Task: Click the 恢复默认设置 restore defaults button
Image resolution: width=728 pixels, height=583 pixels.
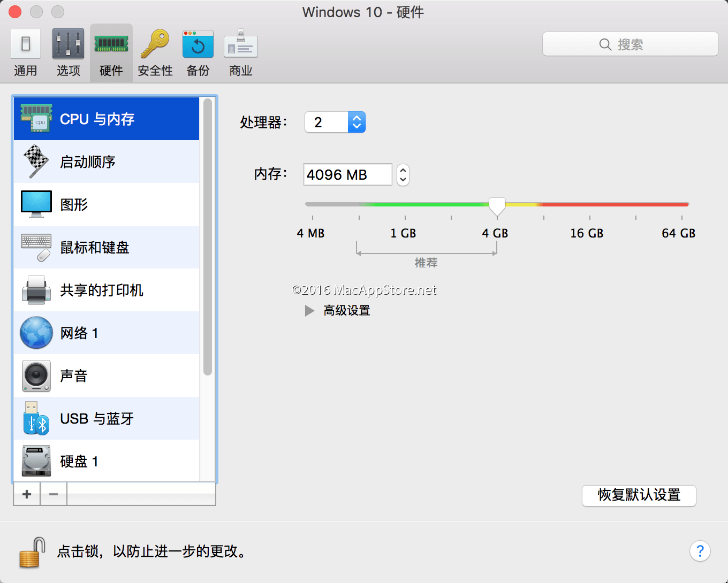Action: click(639, 496)
